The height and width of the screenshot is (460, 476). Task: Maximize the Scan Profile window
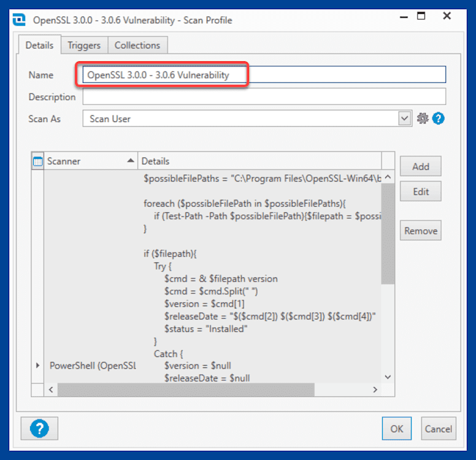click(x=421, y=16)
